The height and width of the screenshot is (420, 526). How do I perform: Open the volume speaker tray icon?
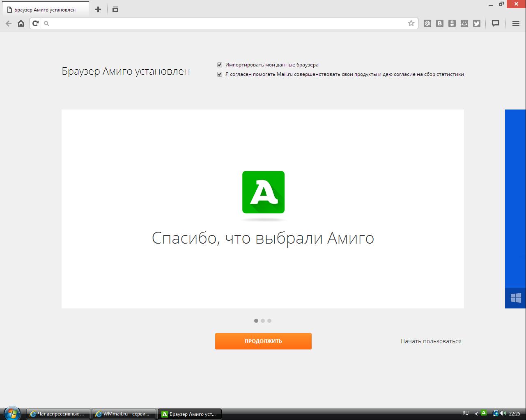pos(503,413)
